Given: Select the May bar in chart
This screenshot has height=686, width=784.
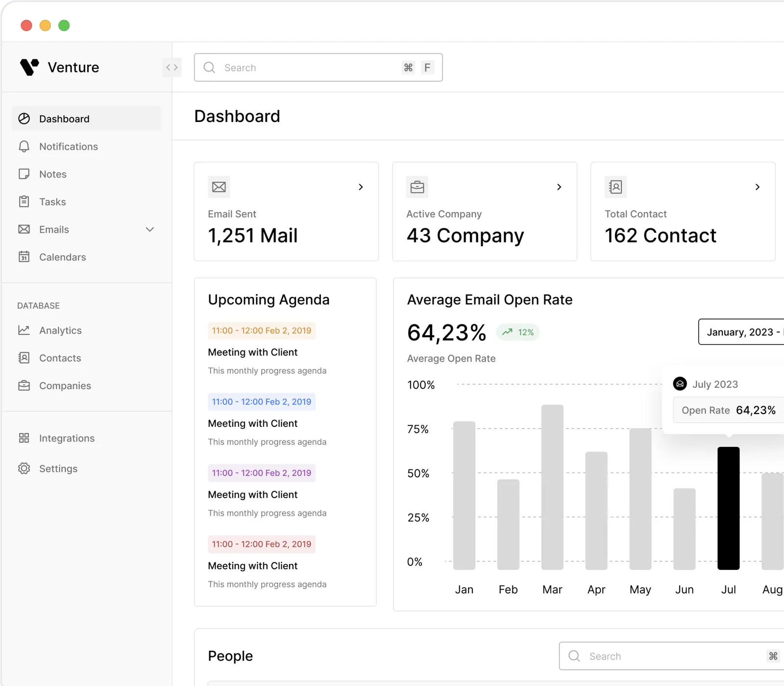Looking at the screenshot, I should pos(640,499).
